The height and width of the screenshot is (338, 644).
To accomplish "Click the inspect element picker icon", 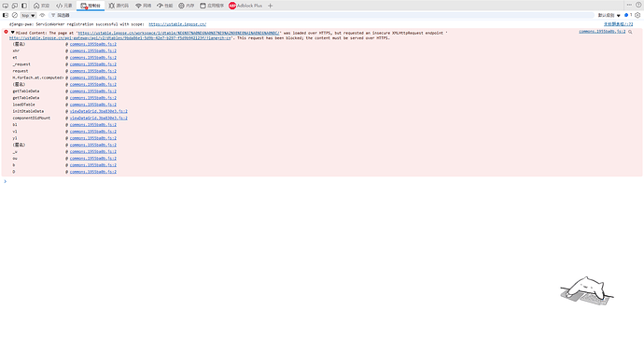I will point(6,6).
